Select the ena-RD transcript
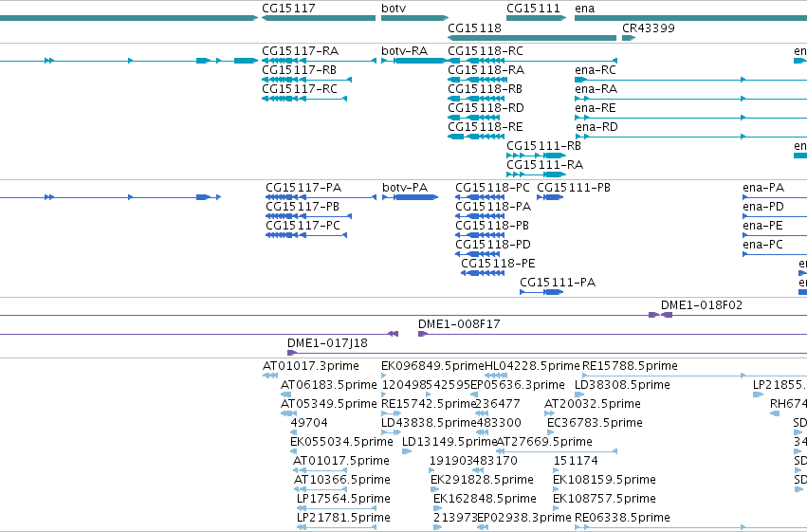807x532 pixels. coord(691,137)
